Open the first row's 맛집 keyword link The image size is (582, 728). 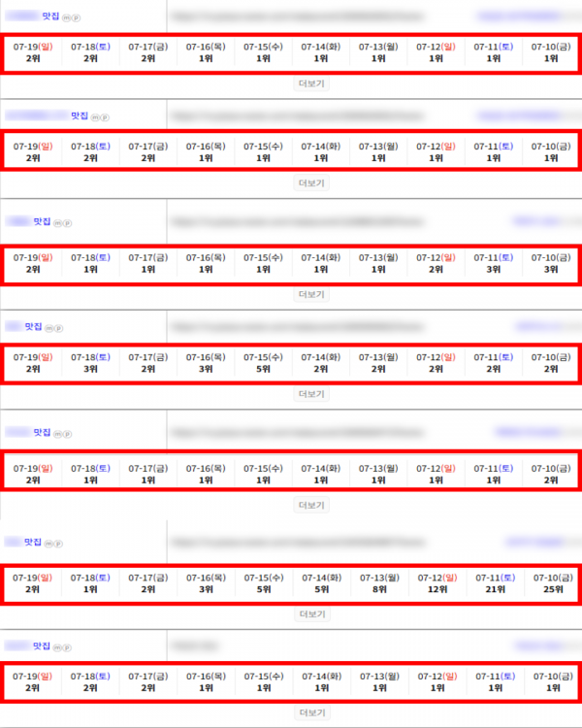pyautogui.click(x=32, y=17)
